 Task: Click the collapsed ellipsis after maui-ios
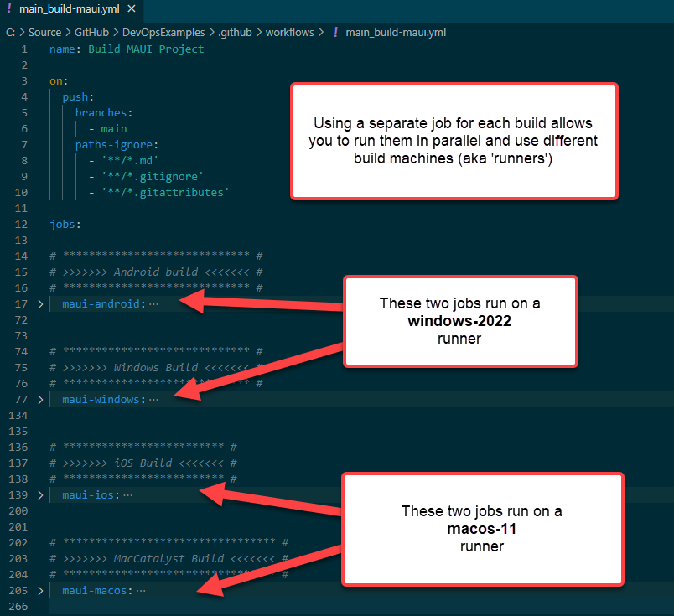tap(128, 495)
